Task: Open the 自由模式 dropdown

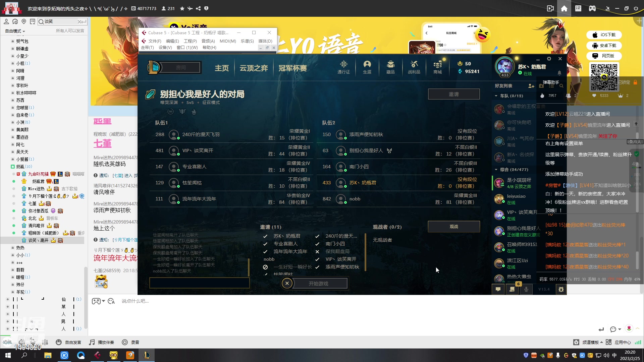Action: tap(15, 31)
